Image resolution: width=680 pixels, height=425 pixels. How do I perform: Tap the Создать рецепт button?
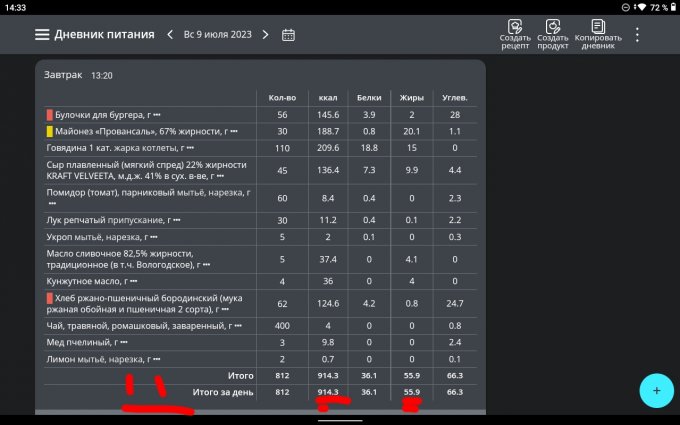[x=514, y=34]
